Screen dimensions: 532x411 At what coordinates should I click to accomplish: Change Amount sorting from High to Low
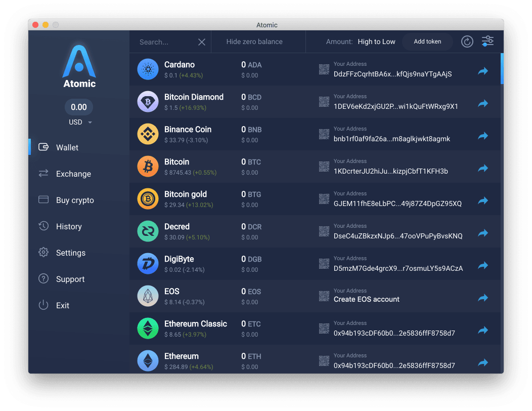coord(376,42)
